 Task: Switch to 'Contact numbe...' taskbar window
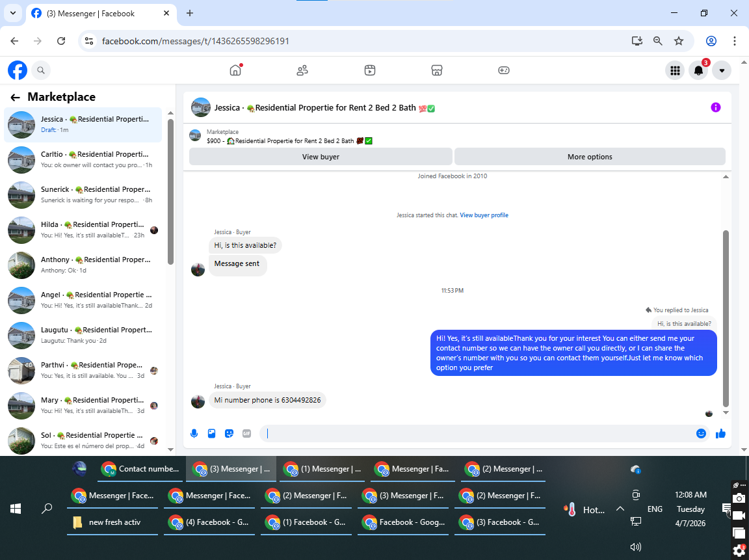[x=140, y=469]
